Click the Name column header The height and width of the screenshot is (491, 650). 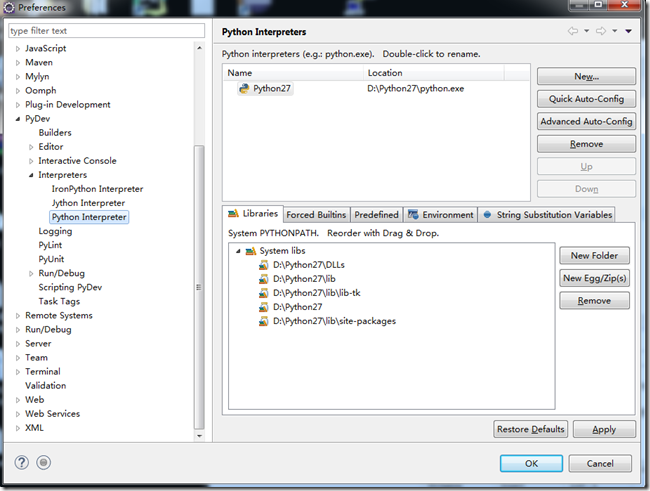[x=293, y=73]
